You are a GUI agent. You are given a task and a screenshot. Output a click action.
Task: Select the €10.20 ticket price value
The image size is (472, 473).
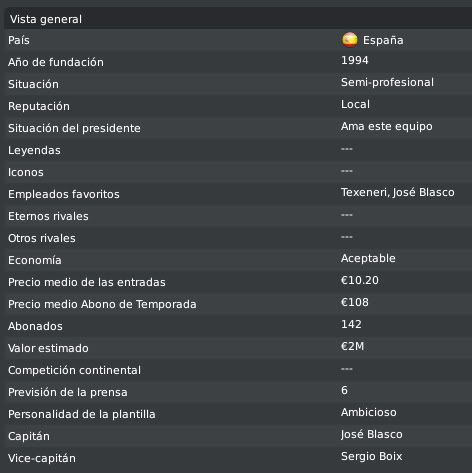coord(360,280)
